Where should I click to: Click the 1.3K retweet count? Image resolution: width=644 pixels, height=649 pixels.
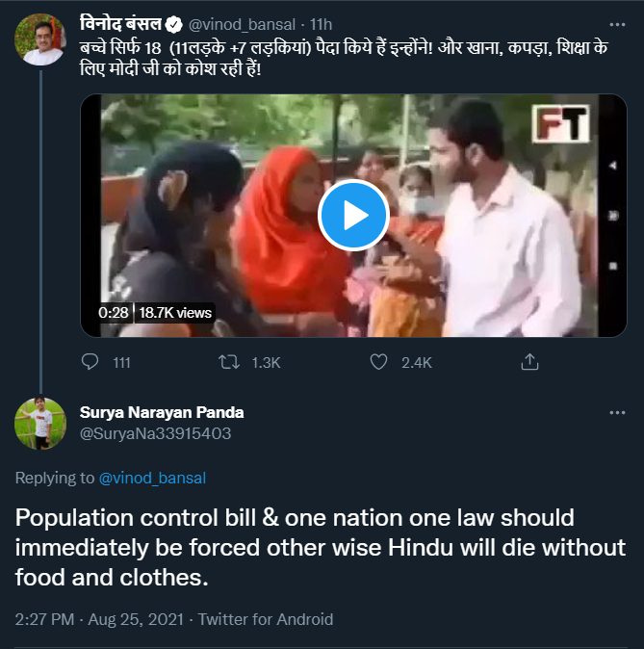[x=266, y=363]
